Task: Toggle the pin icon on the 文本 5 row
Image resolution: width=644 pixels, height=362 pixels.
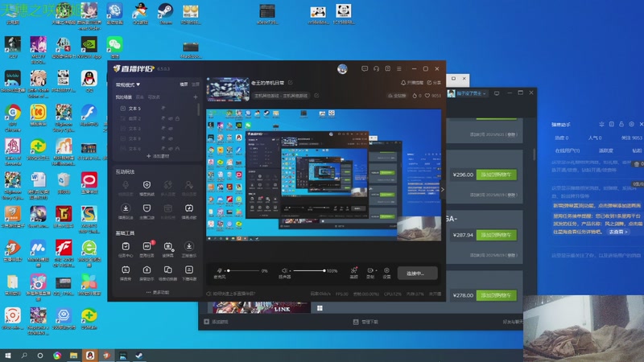Action: (x=163, y=109)
